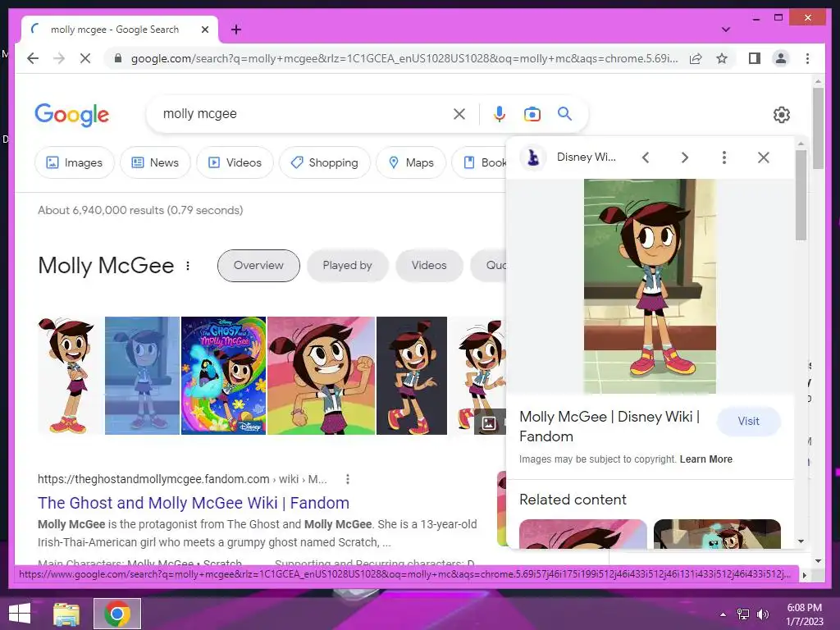Open the dark-background Molly thumbnail
Image resolution: width=840 pixels, height=630 pixels.
coord(412,376)
